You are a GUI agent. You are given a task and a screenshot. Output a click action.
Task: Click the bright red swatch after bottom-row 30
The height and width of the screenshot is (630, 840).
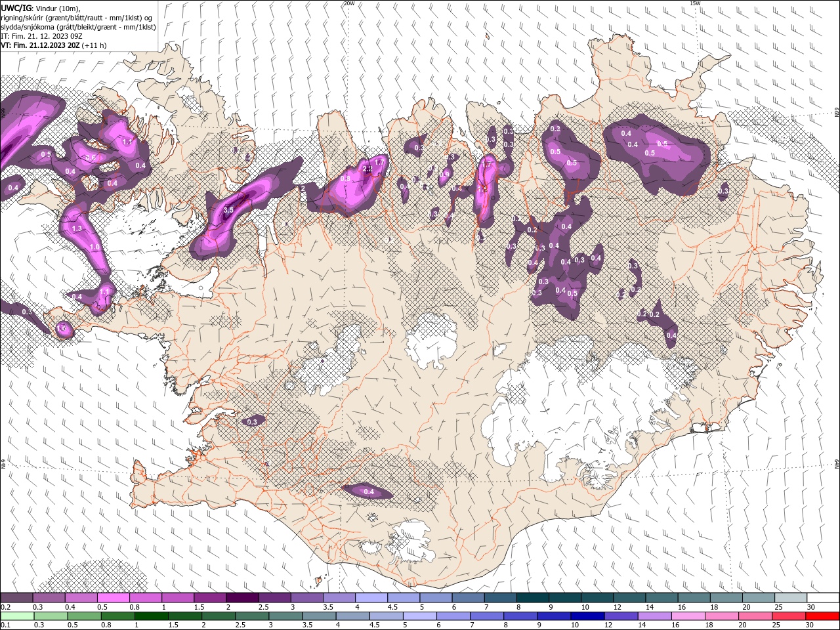[x=822, y=616]
